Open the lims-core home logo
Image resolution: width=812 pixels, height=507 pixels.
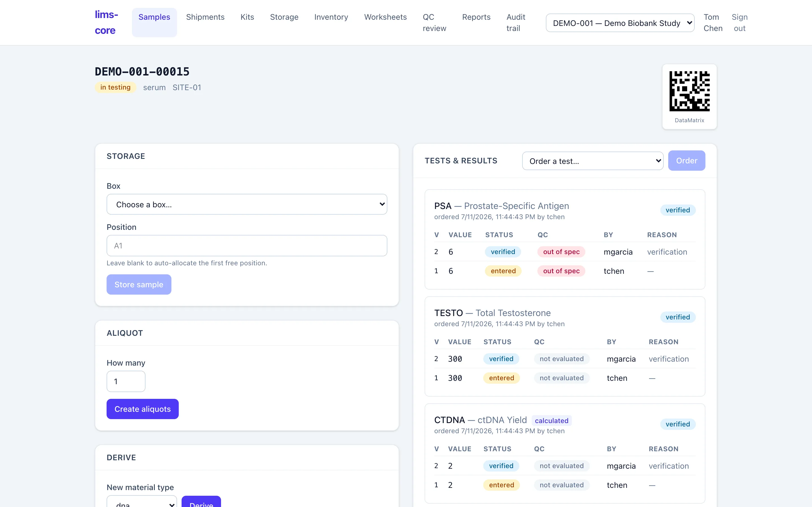pos(106,23)
